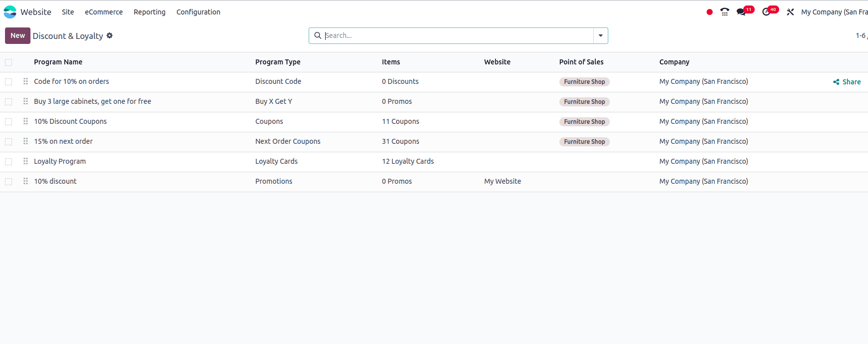Sort by Website column header
The width and height of the screenshot is (868, 344).
[x=497, y=62]
